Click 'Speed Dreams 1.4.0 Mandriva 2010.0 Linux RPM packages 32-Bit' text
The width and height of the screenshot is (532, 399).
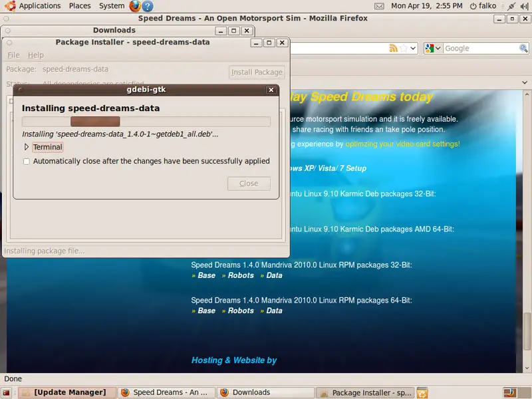(301, 265)
